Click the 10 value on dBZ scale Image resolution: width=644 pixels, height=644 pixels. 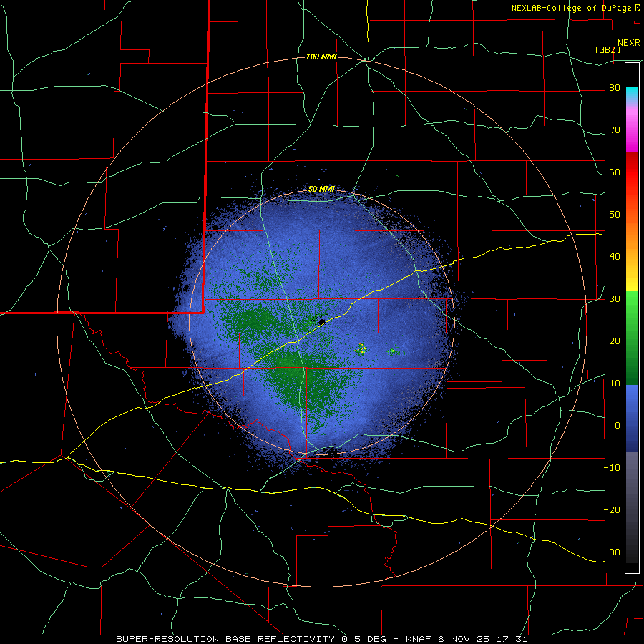click(615, 384)
